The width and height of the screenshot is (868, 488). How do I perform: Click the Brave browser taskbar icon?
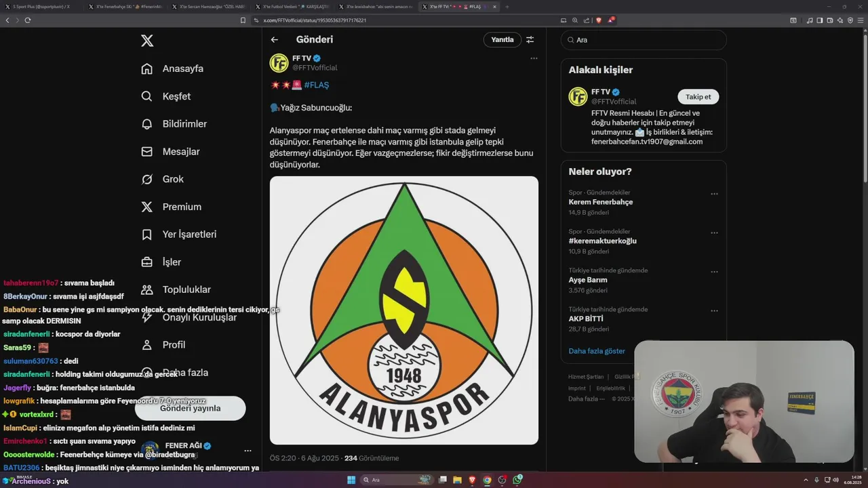[472, 480]
